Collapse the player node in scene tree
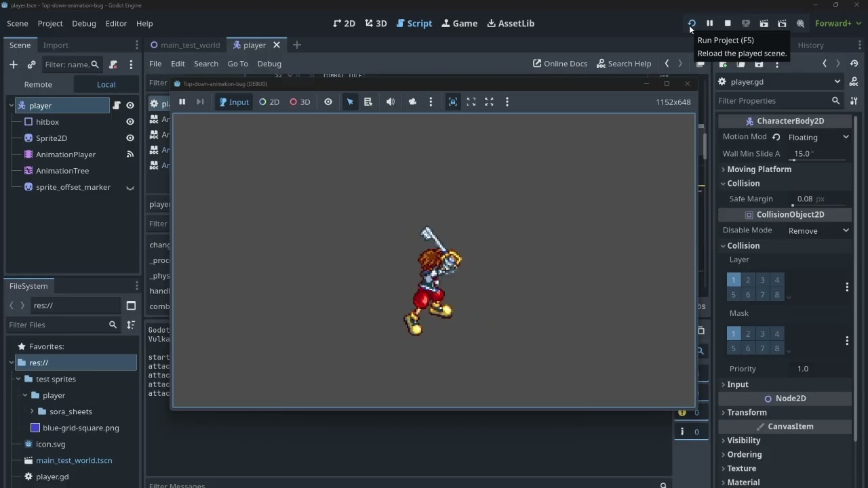The width and height of the screenshot is (868, 488). (x=12, y=106)
